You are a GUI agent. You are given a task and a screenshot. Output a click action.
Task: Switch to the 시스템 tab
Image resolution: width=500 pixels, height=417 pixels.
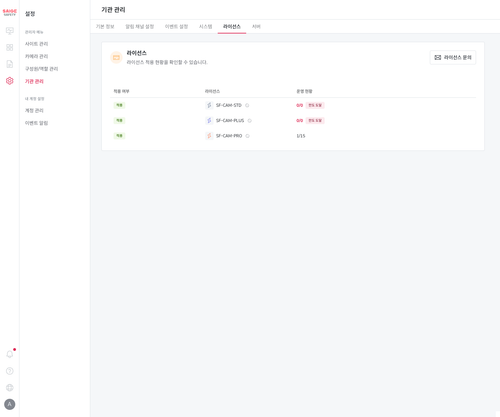(x=205, y=27)
